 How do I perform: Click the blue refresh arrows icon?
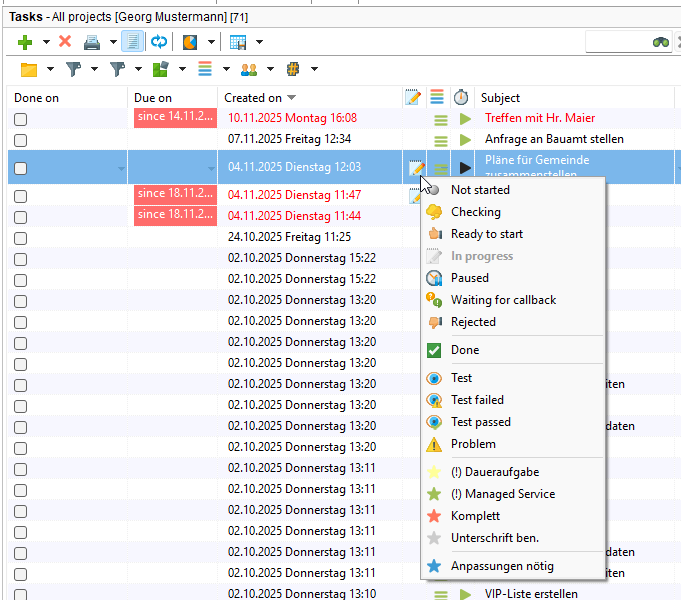[159, 42]
